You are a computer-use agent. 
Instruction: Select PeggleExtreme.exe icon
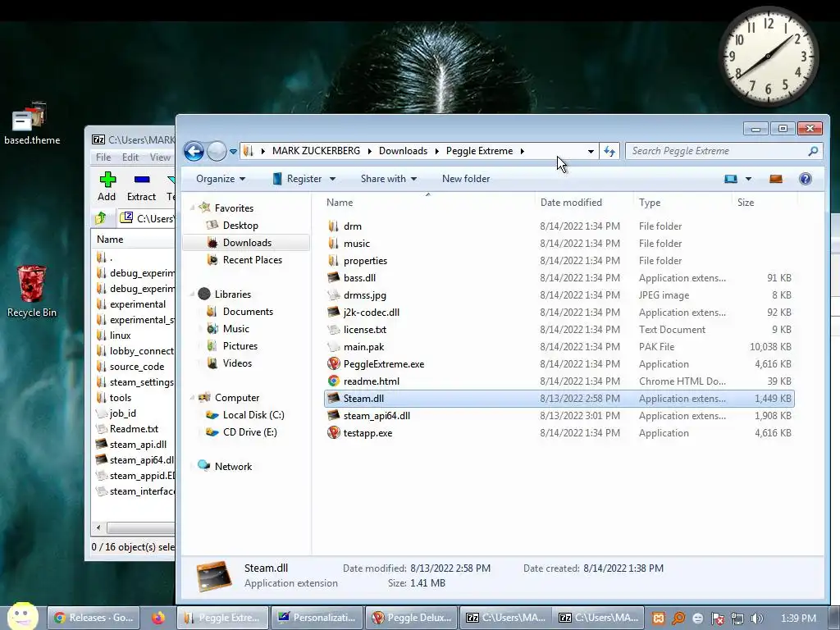tap(333, 363)
